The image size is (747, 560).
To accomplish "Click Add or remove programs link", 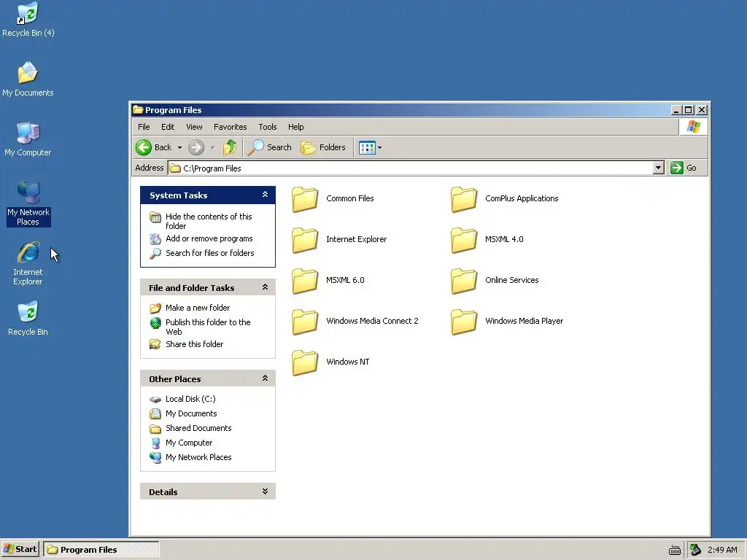I will coord(209,238).
